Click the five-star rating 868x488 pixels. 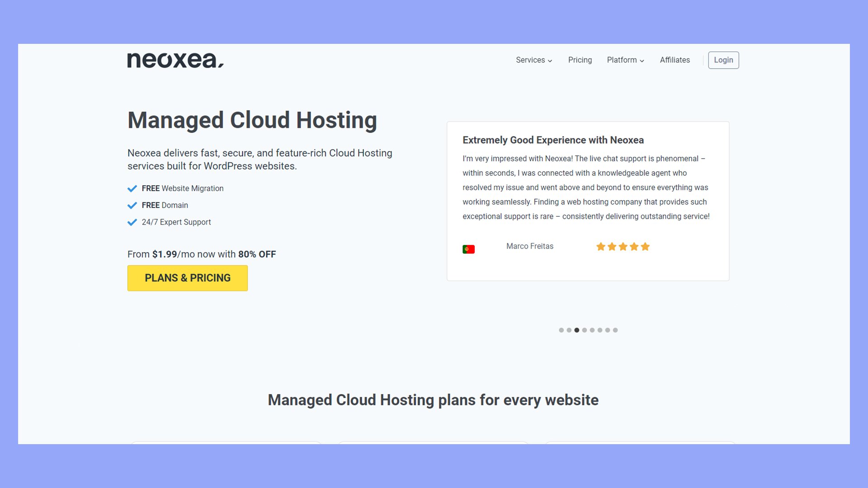tap(623, 247)
